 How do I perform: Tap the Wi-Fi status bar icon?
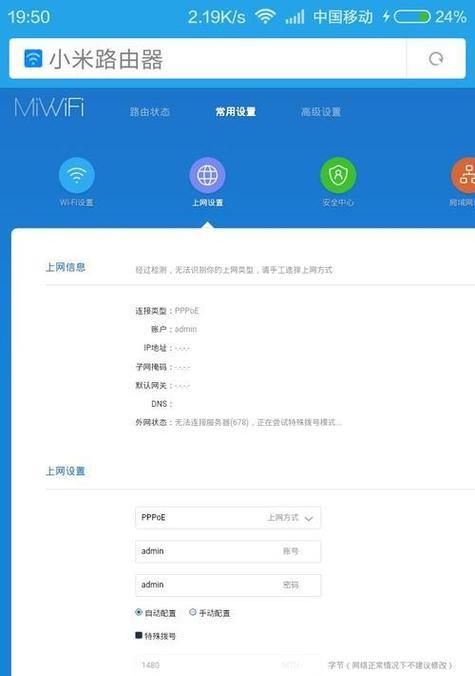point(265,17)
